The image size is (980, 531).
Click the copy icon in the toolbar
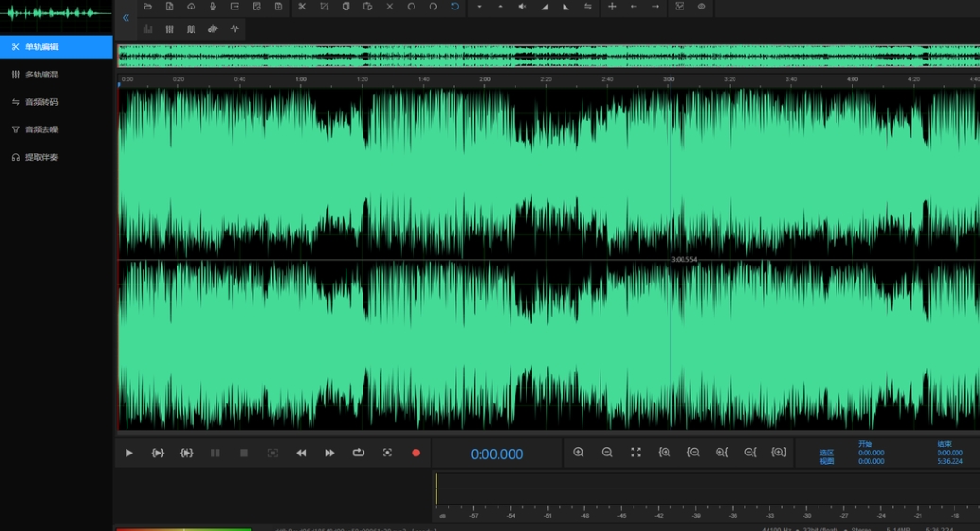coord(346,7)
